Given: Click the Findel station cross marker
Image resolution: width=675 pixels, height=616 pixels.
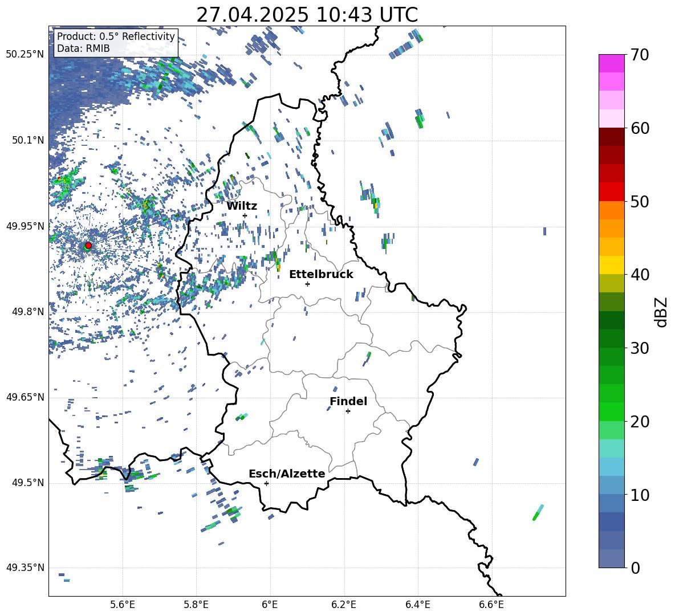Looking at the screenshot, I should (348, 411).
